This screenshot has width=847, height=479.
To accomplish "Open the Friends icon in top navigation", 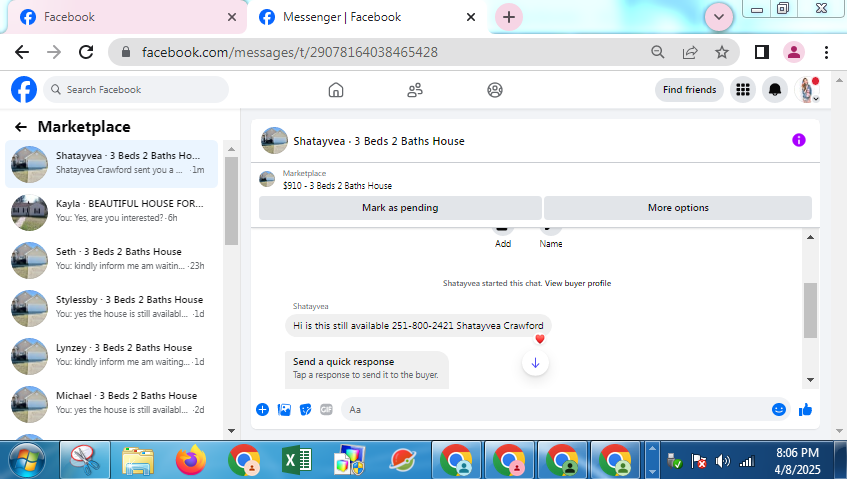I will (415, 90).
